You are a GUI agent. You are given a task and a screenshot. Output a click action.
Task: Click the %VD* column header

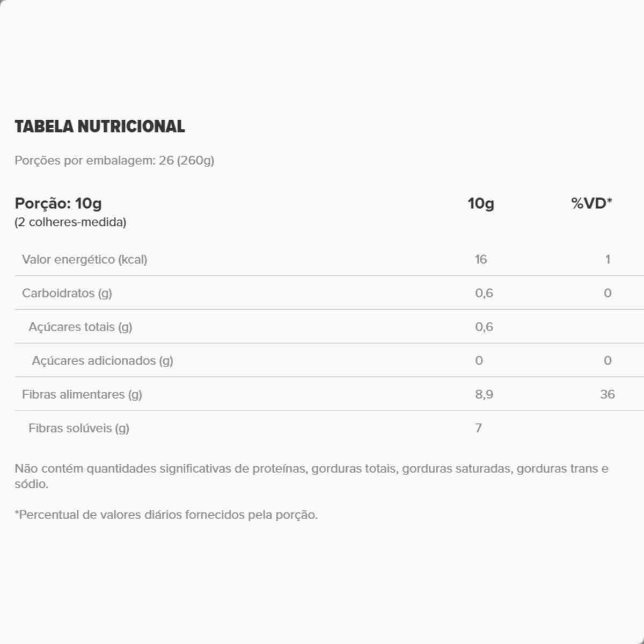(591, 203)
